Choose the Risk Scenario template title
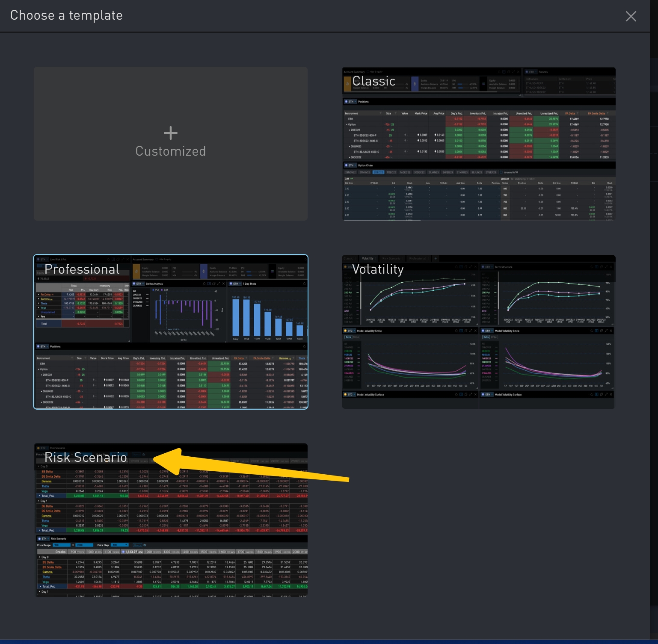658x644 pixels. coord(86,457)
